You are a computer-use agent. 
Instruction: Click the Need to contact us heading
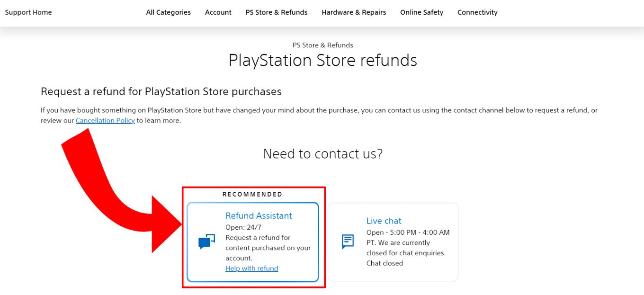(322, 153)
